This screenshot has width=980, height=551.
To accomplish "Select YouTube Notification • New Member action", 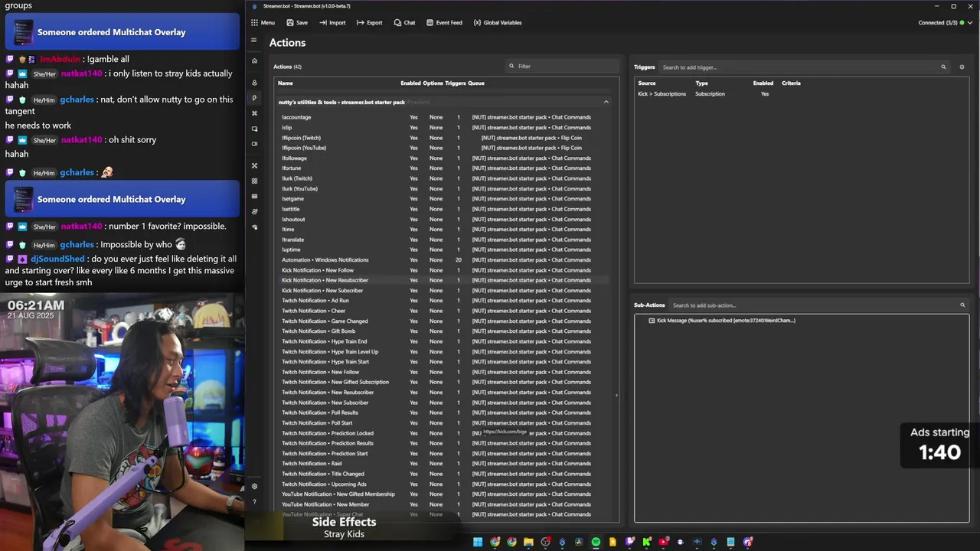I will pos(325,504).
